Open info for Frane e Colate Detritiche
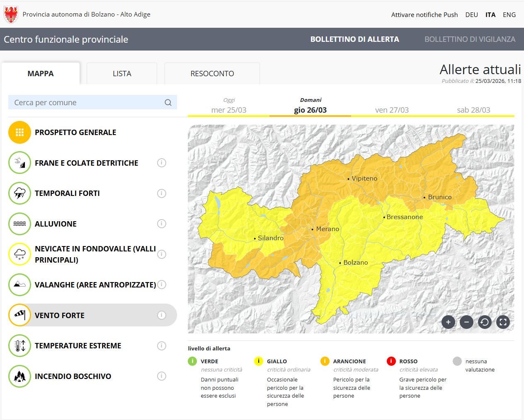This screenshot has width=524, height=420. click(x=162, y=163)
